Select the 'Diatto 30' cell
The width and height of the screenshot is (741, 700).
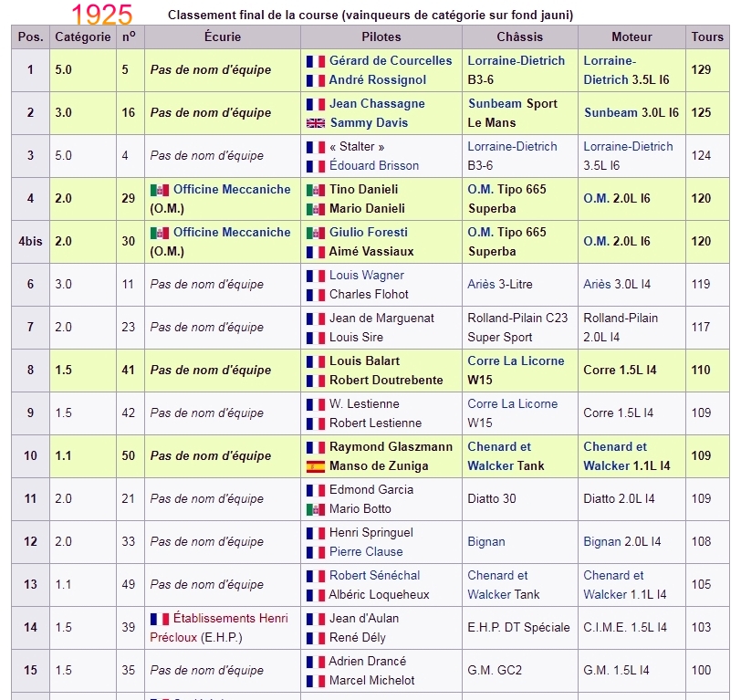(520, 499)
